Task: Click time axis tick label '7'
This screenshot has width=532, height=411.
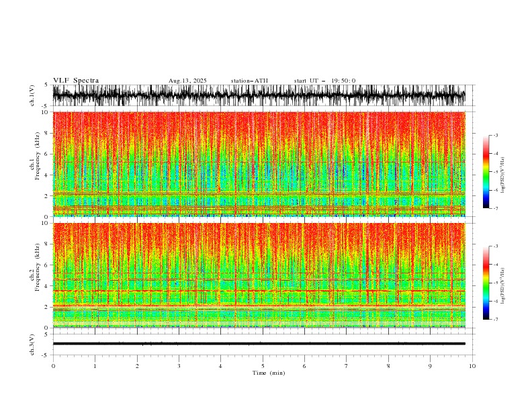Action: pyautogui.click(x=347, y=366)
